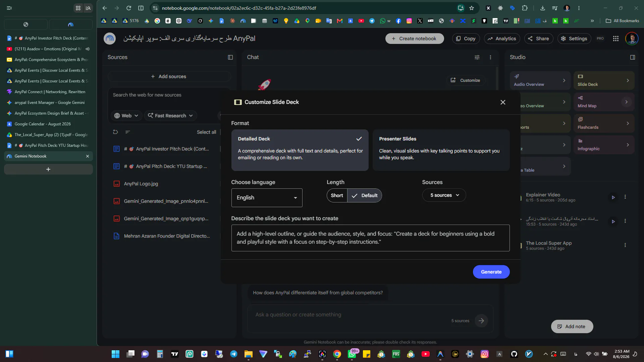Open a new tab with plus button
This screenshot has height=362, width=644.
point(48,169)
